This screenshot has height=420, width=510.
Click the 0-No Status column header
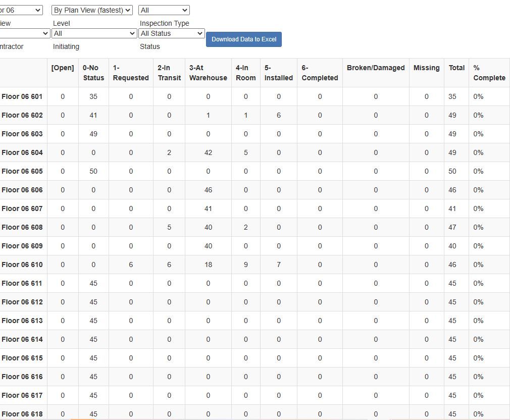93,73
